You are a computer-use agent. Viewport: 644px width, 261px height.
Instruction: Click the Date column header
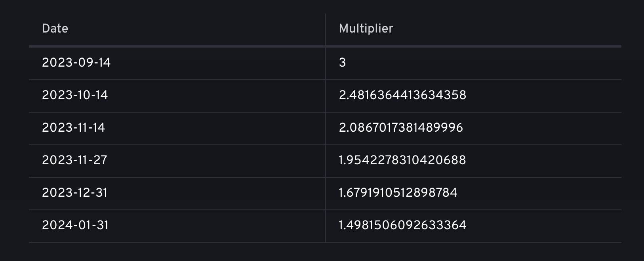[x=55, y=29]
